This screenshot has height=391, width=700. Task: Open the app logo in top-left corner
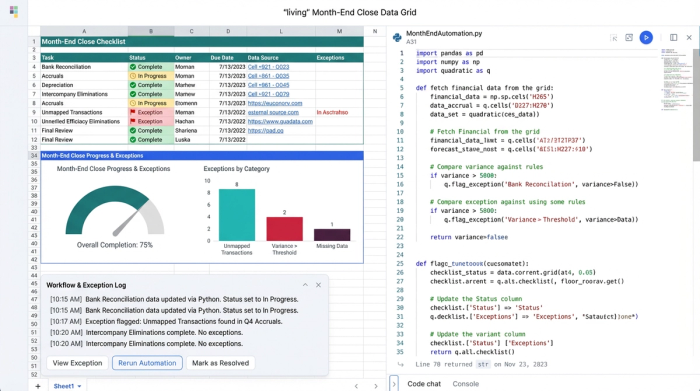14,12
